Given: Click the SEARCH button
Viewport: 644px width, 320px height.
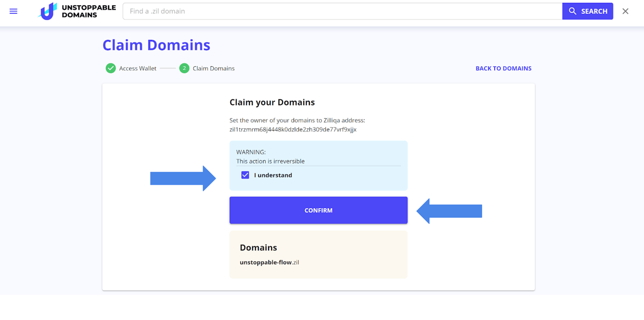Looking at the screenshot, I should [588, 11].
